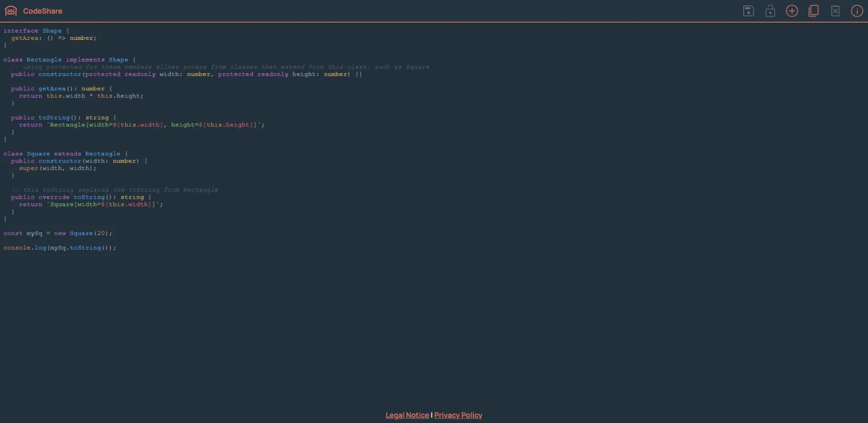Click the comment about protected members
Viewport: 868px width, 423px height.
pyautogui.click(x=220, y=67)
